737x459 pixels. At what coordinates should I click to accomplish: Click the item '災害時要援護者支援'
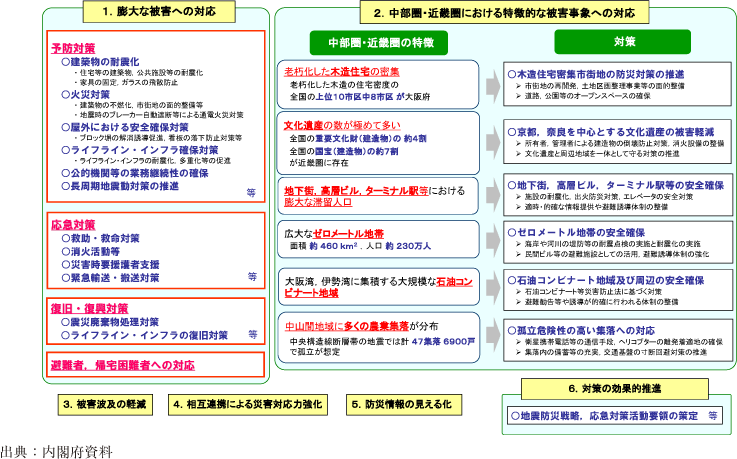(x=110, y=265)
